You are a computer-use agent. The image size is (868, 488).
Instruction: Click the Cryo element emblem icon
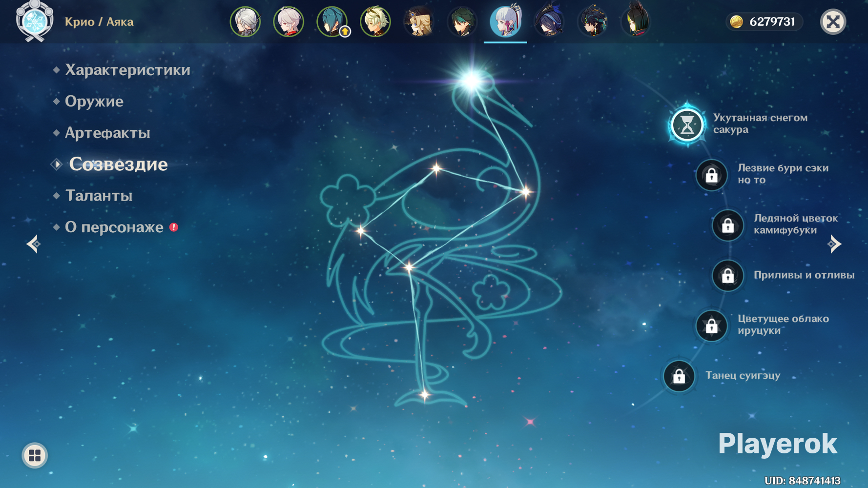34,21
